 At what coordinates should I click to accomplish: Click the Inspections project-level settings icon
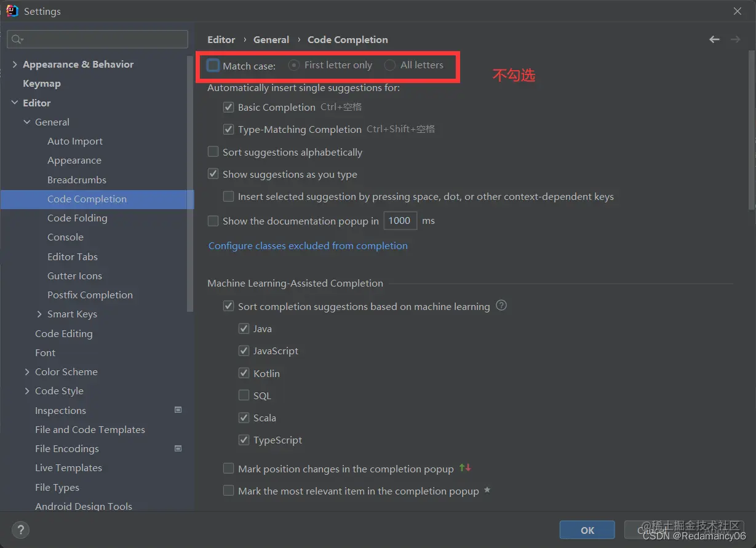tap(178, 410)
